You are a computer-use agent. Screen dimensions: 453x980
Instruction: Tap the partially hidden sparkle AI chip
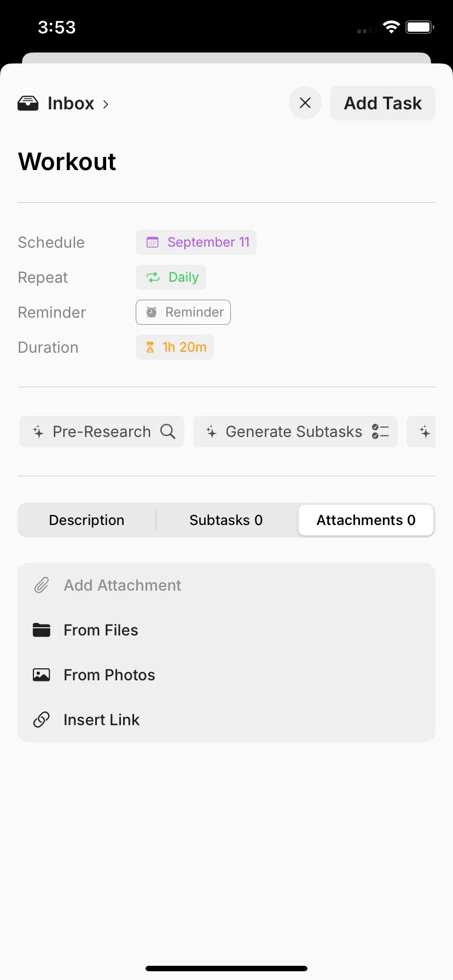[422, 431]
